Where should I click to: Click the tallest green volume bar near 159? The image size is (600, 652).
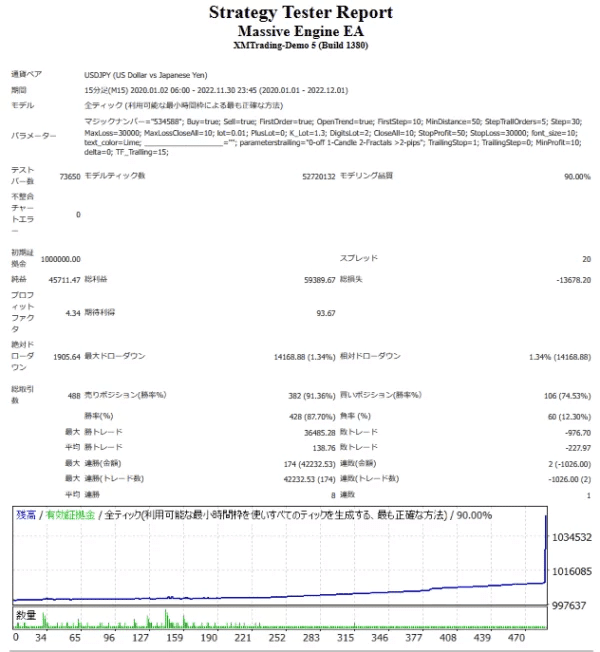pos(165,619)
